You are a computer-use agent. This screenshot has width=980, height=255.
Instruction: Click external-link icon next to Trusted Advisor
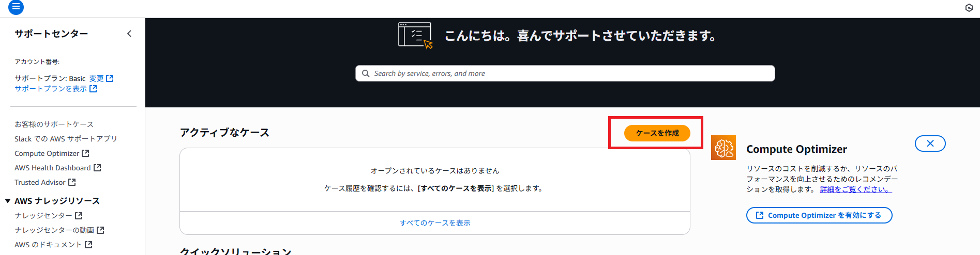coord(72,182)
